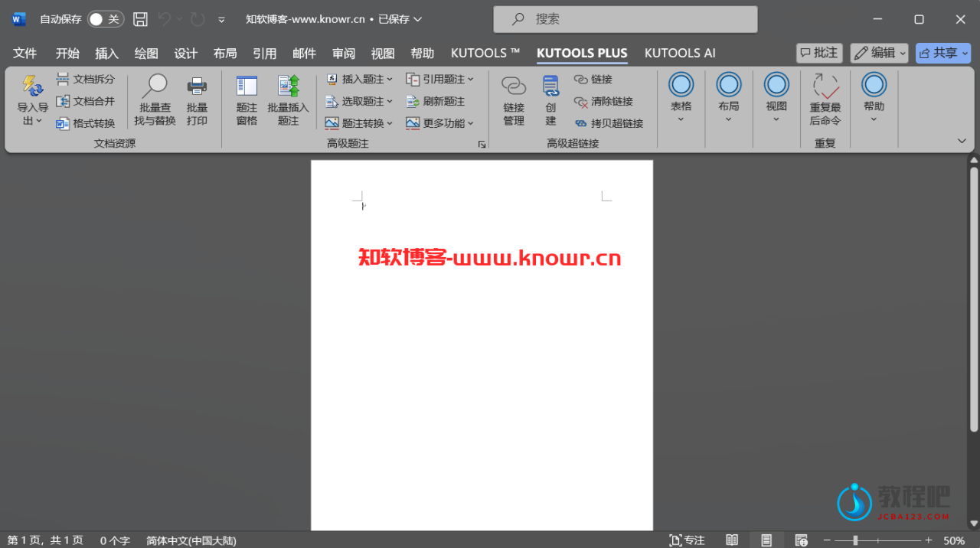Redo the last action
Image resolution: width=980 pixels, height=548 pixels.
click(198, 19)
